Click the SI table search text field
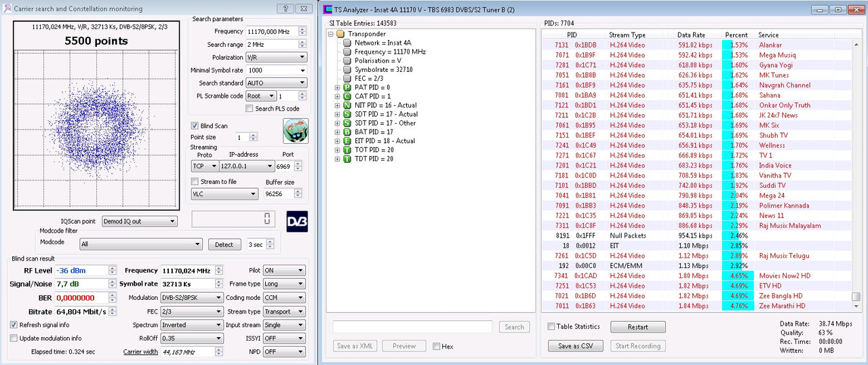 point(412,327)
